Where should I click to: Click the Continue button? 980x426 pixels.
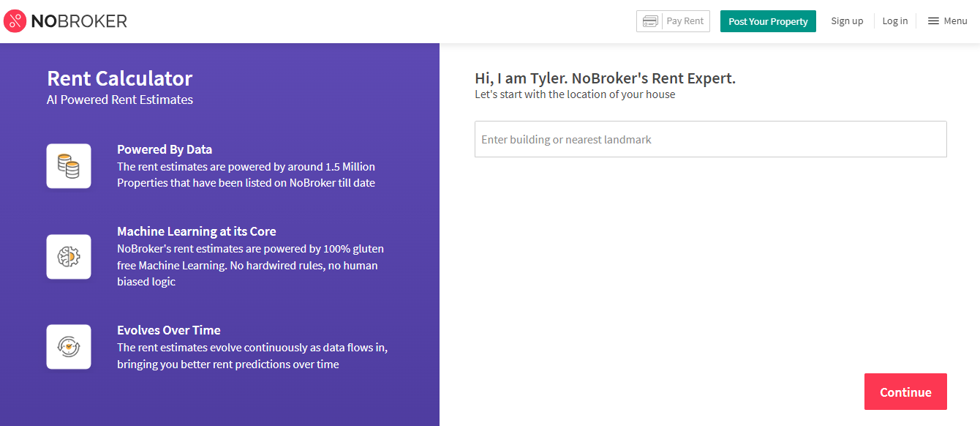click(905, 392)
